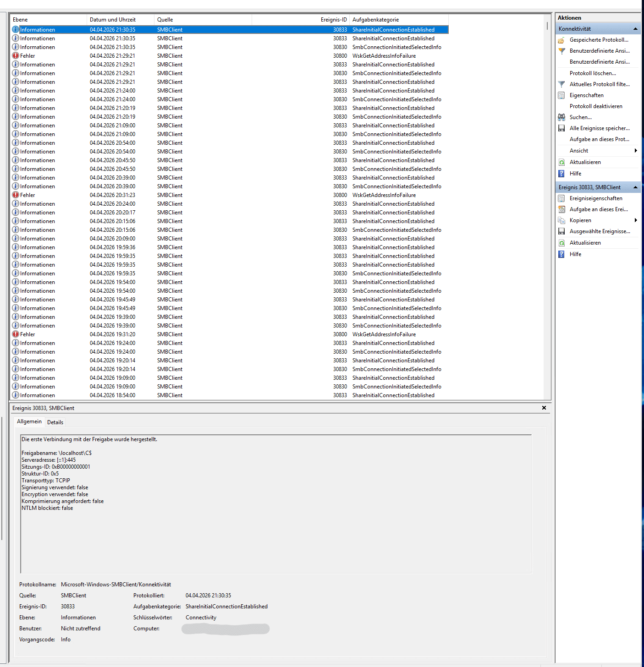The width and height of the screenshot is (644, 667).
Task: Click Sitzungs-ID 0xB00000000001 line
Action: tap(56, 467)
